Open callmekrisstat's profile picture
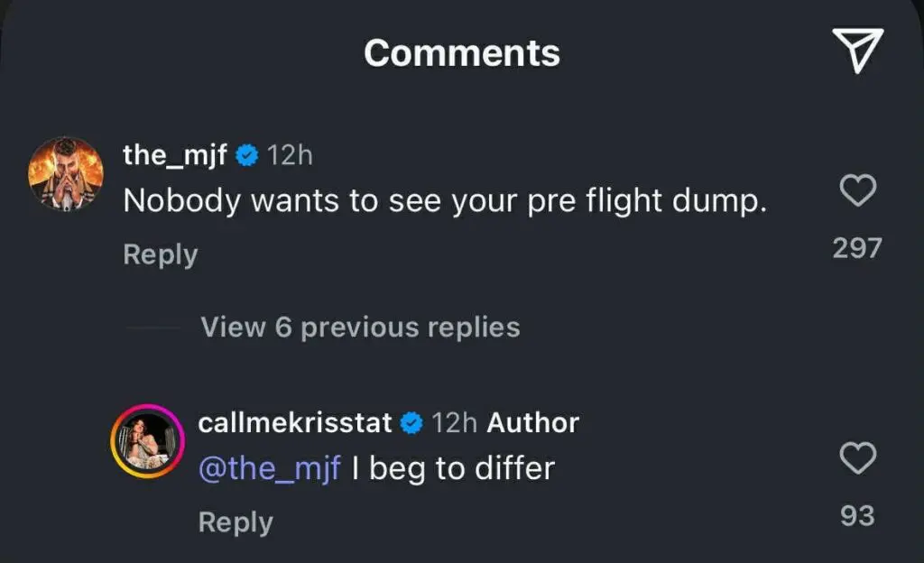The height and width of the screenshot is (563, 924). pyautogui.click(x=147, y=441)
